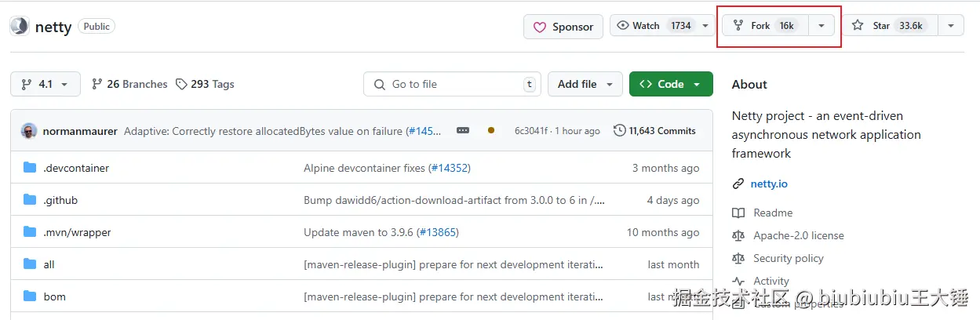Open the 11,643 Commits history

point(654,131)
